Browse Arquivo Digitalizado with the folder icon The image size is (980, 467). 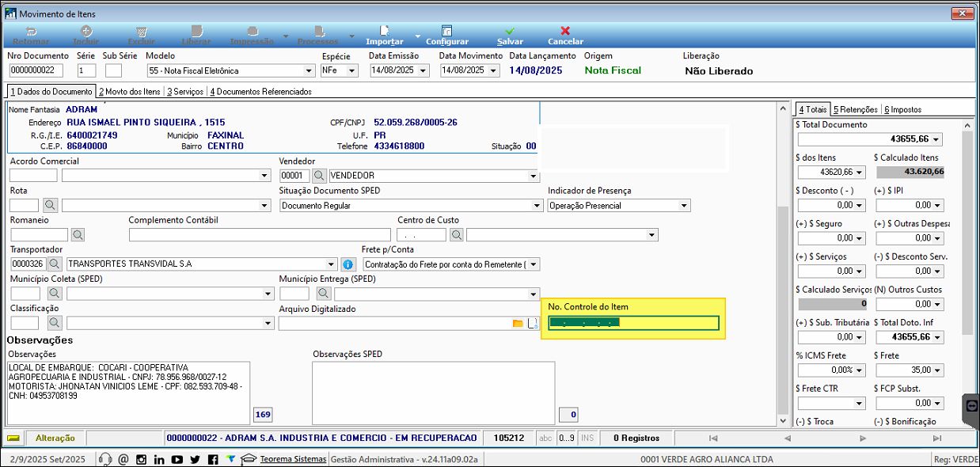tap(518, 323)
